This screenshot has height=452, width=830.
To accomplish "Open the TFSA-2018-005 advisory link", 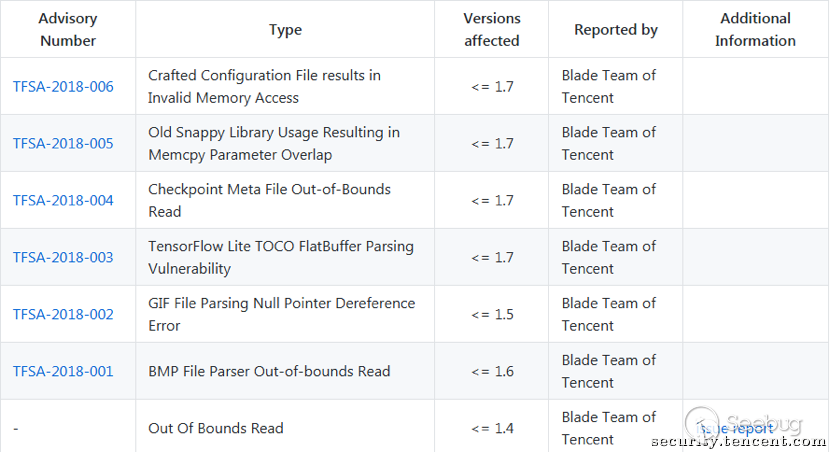I will [63, 144].
